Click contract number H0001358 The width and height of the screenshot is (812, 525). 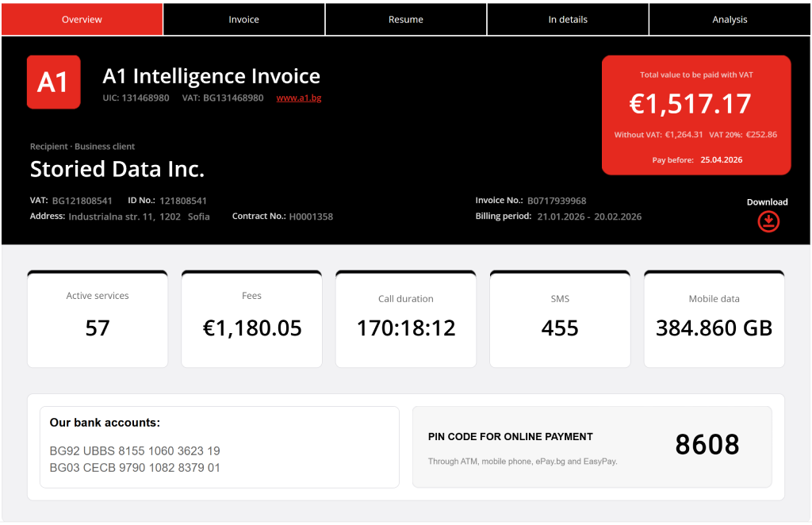tap(311, 217)
